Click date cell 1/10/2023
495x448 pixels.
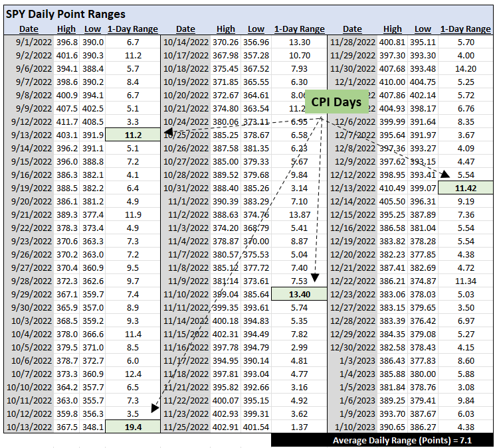coord(353,427)
